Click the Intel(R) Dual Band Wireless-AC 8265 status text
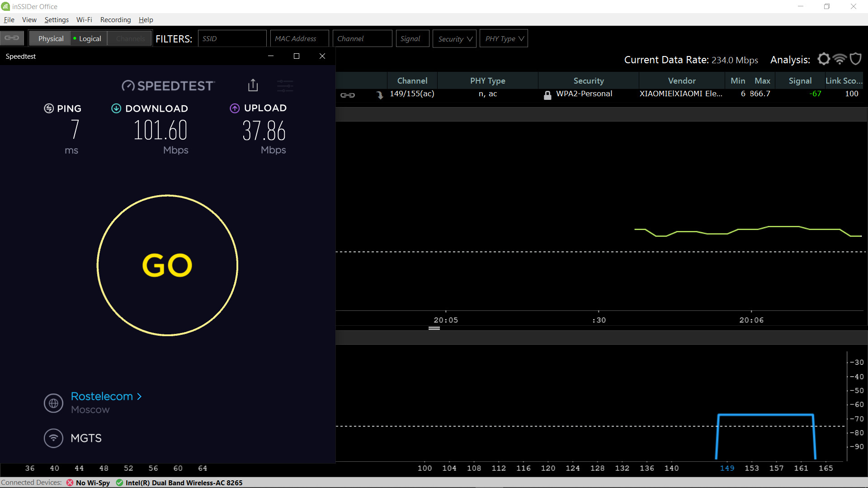Image resolution: width=868 pixels, height=488 pixels. coord(184,483)
